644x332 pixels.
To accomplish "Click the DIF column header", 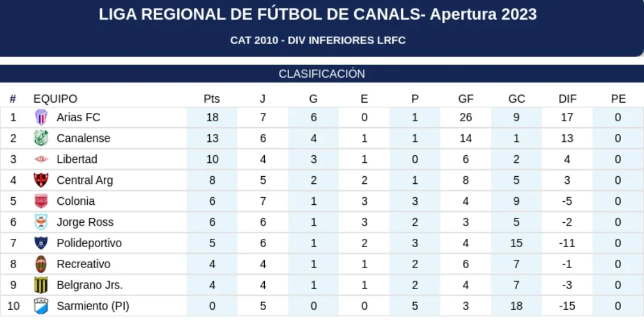I will (567, 99).
